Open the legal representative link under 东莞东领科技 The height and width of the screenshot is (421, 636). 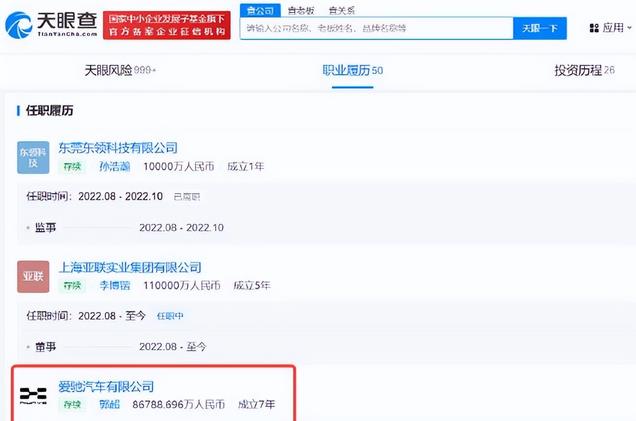tap(115, 166)
